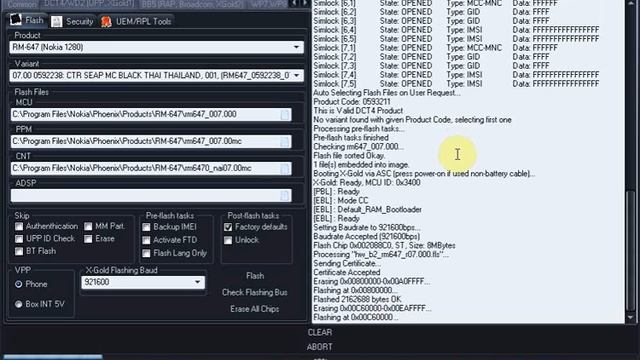
Task: Click the log line 'Product Code: 0593211'
Action: point(351,102)
